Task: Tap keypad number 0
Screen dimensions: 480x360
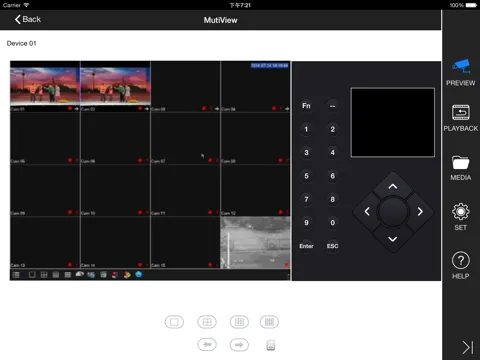Action: coord(332,223)
